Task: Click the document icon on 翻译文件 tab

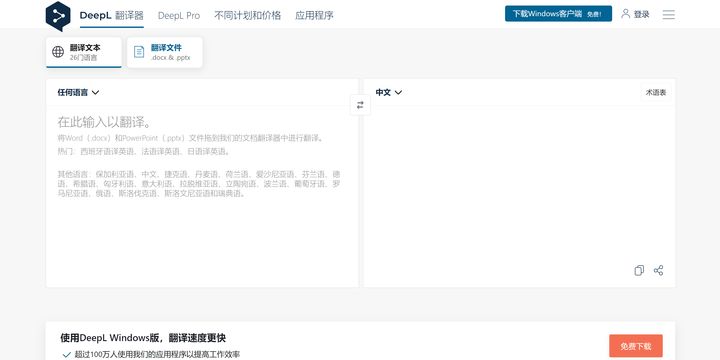Action: tap(139, 52)
